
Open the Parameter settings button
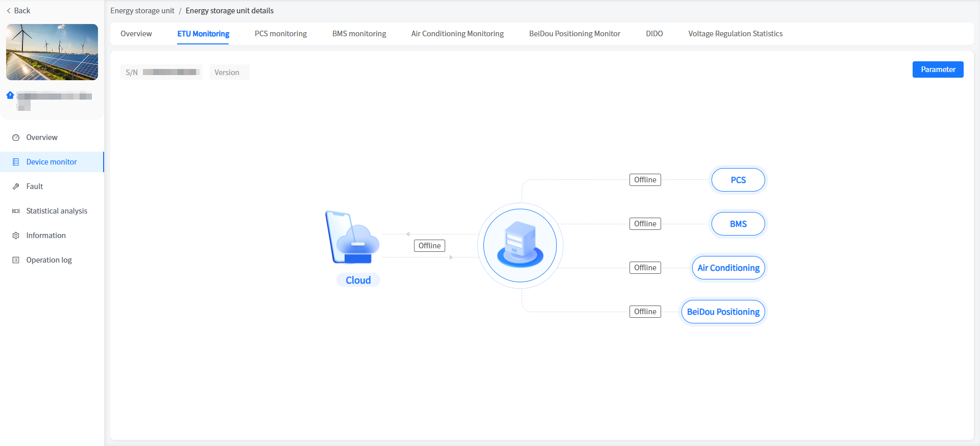pyautogui.click(x=938, y=69)
